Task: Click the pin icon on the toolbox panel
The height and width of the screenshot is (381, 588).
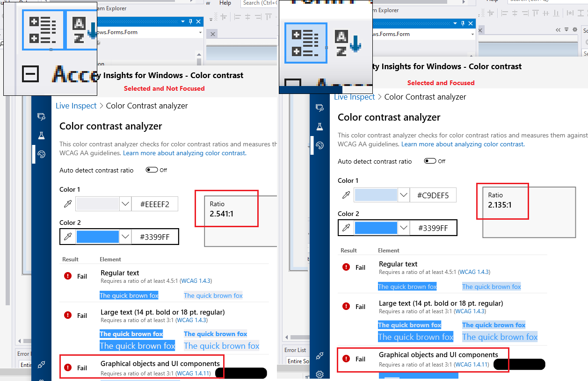Action: click(x=191, y=21)
